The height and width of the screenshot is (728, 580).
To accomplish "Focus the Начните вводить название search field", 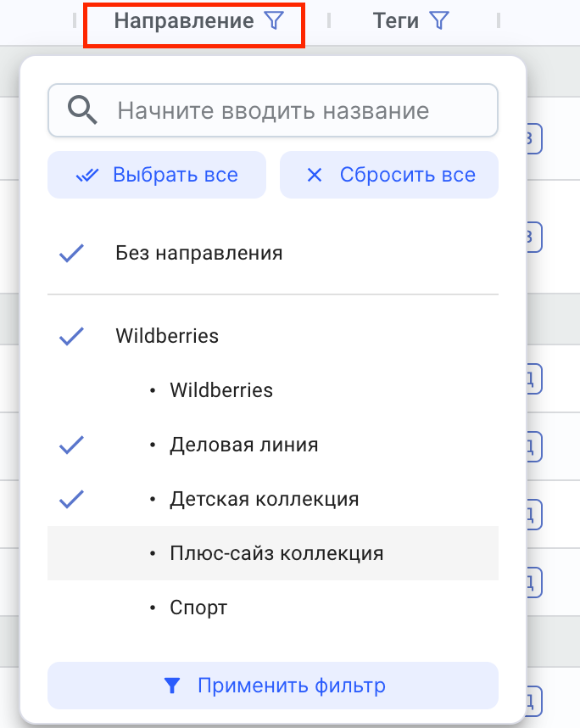I will [x=288, y=110].
